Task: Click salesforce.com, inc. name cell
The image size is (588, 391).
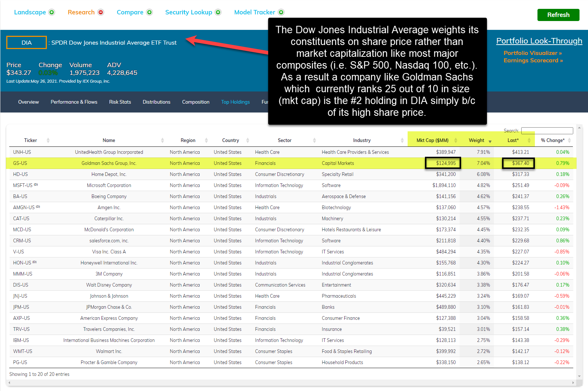Action: [x=109, y=241]
